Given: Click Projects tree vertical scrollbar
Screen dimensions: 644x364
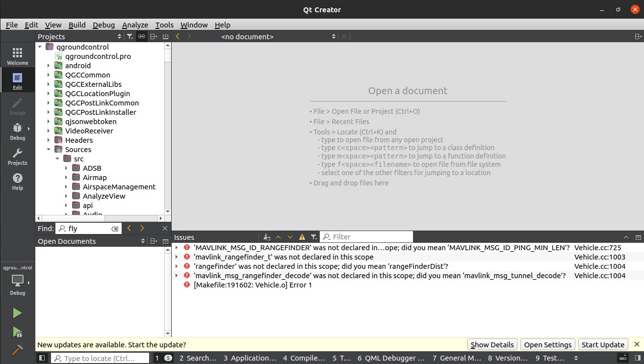Looking at the screenshot, I should pyautogui.click(x=168, y=128).
